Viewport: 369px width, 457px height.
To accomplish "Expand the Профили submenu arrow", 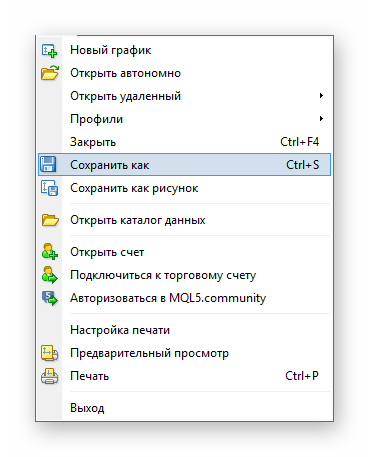I will coord(321,119).
